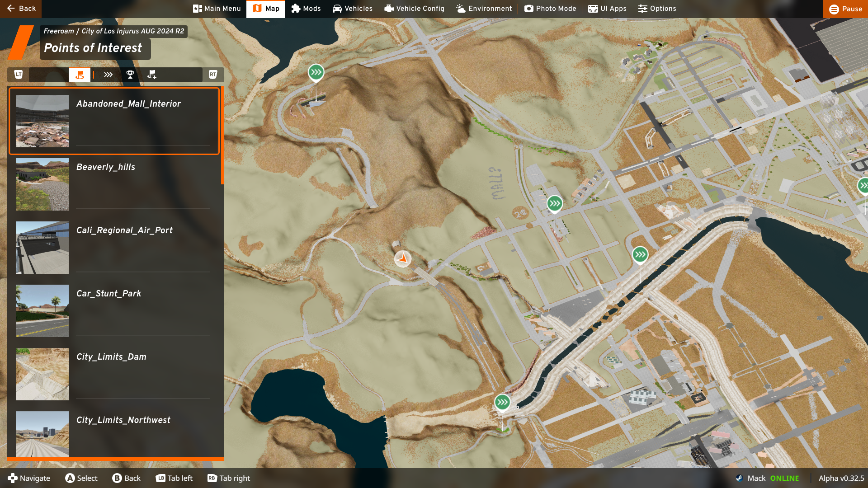The height and width of the screenshot is (488, 868).
Task: Select Abandoned_Mall_Interior thumbnail
Action: click(42, 121)
